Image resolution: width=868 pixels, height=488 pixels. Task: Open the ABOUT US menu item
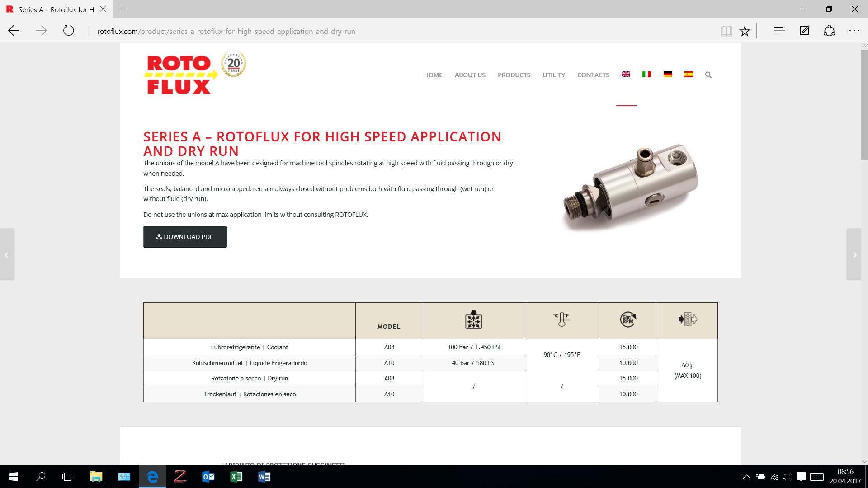point(470,75)
